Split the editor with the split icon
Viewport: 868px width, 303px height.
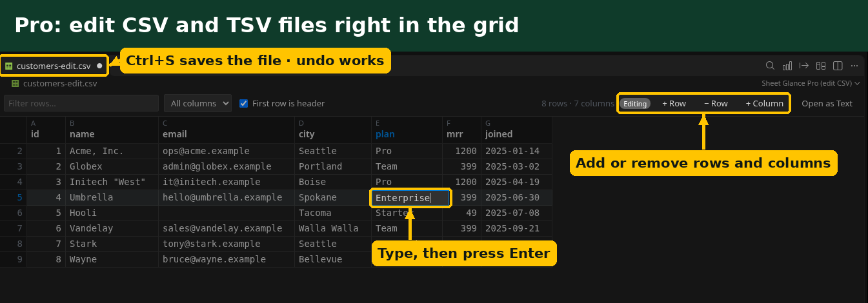pyautogui.click(x=838, y=66)
